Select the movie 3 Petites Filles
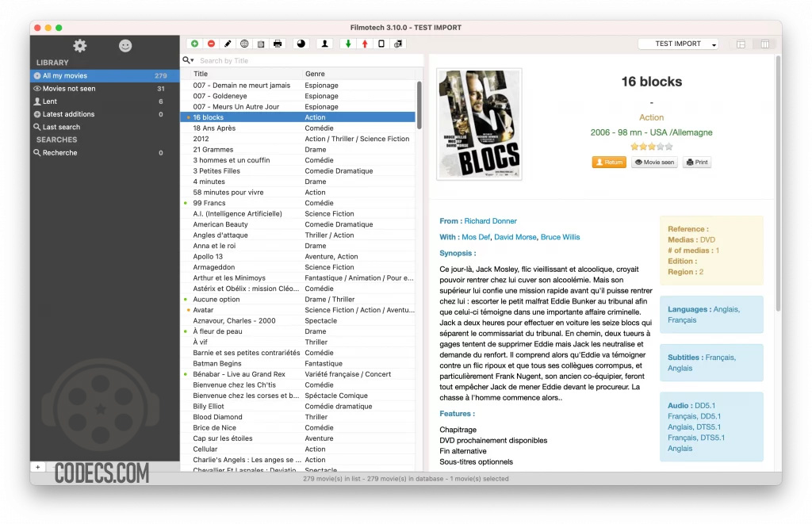This screenshot has width=812, height=524. tap(298, 171)
